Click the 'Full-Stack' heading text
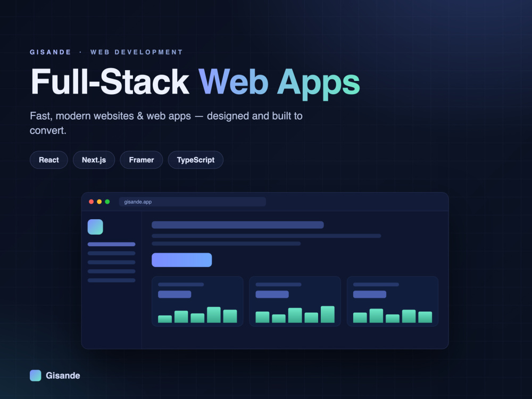 click(110, 82)
